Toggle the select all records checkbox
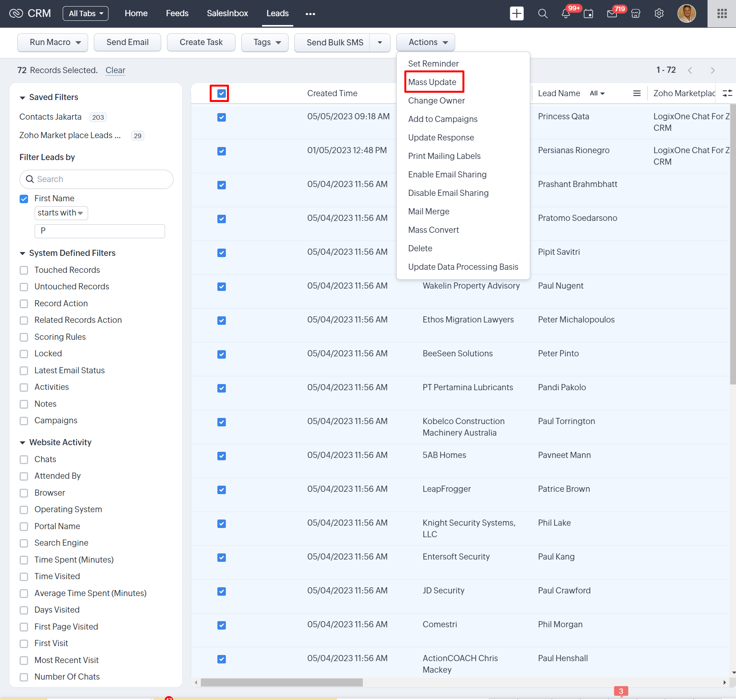The height and width of the screenshot is (700, 736). [x=221, y=93]
